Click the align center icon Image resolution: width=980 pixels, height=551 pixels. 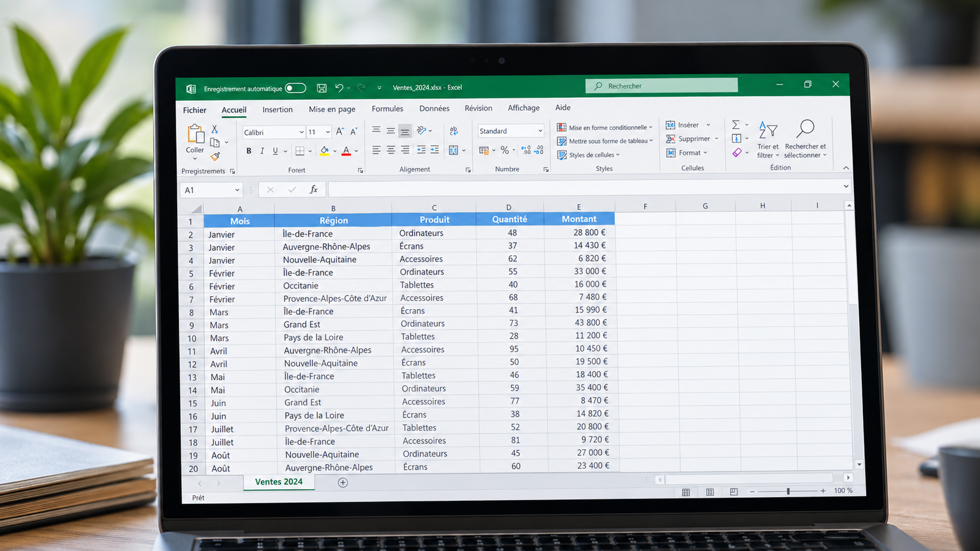point(391,150)
